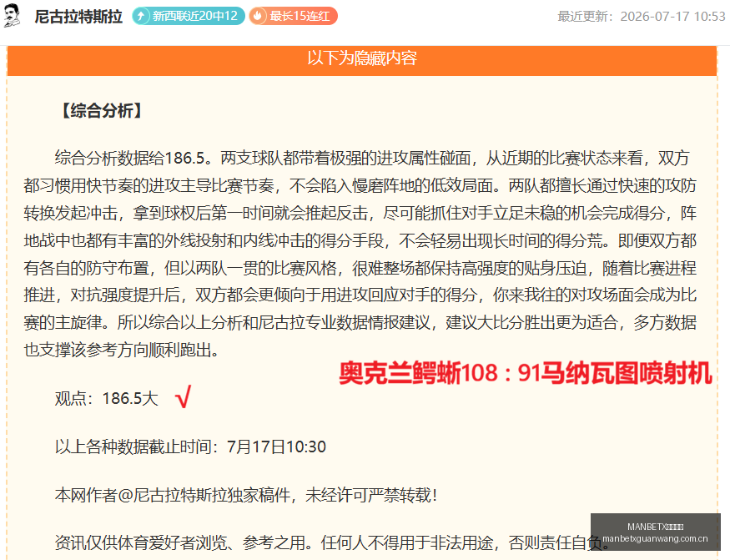Click the sentence 也支撑该参考方向顺利跑出
This screenshot has width=730, height=560.
point(122,350)
